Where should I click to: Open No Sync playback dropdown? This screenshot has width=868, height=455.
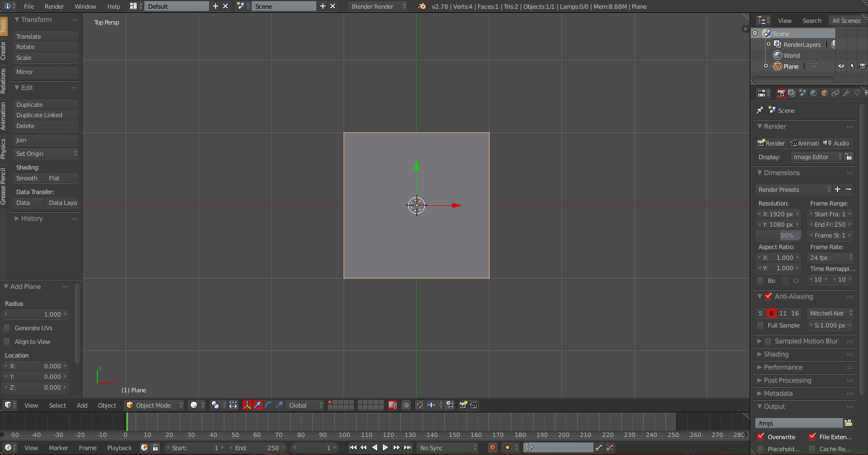coord(448,447)
